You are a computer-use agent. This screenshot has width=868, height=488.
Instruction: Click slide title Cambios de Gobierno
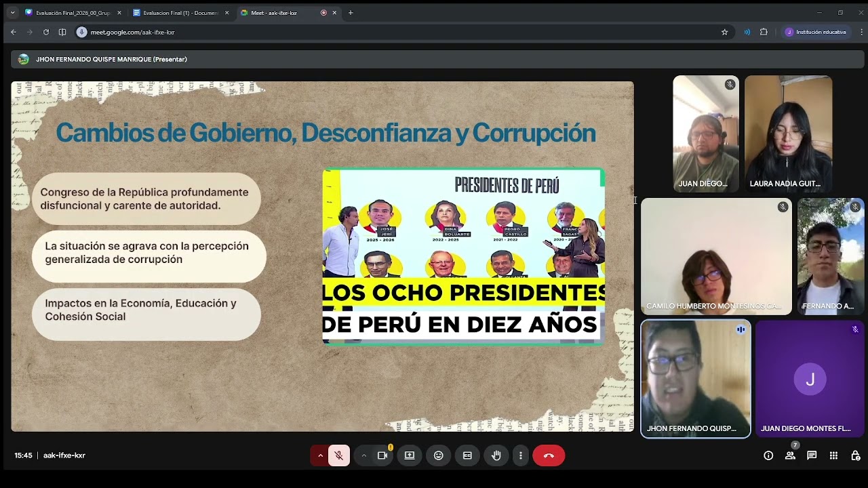[325, 133]
